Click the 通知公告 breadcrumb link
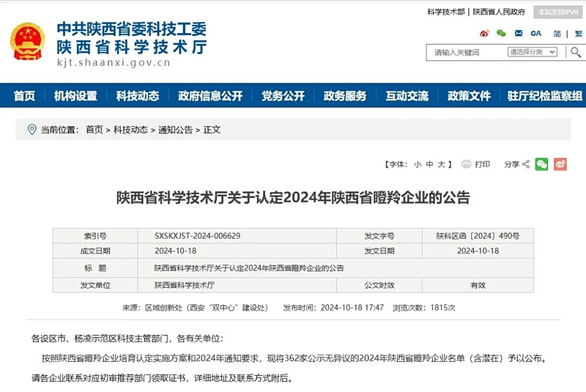The image size is (586, 392). click(x=176, y=130)
